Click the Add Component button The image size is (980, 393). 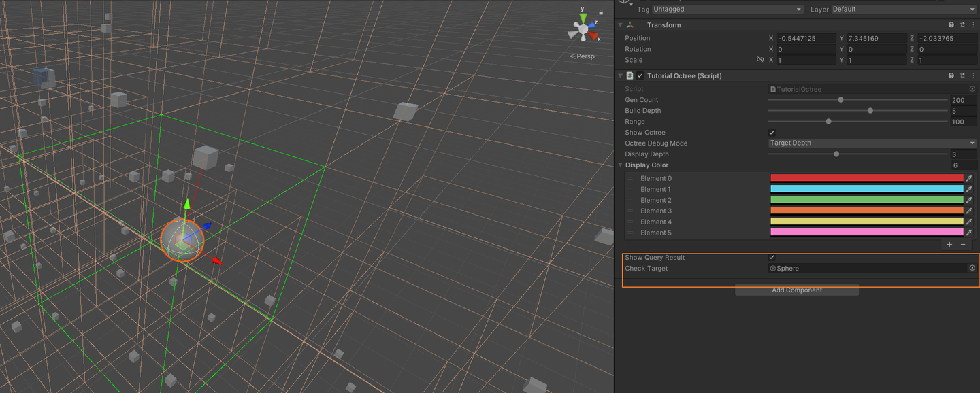click(x=796, y=290)
